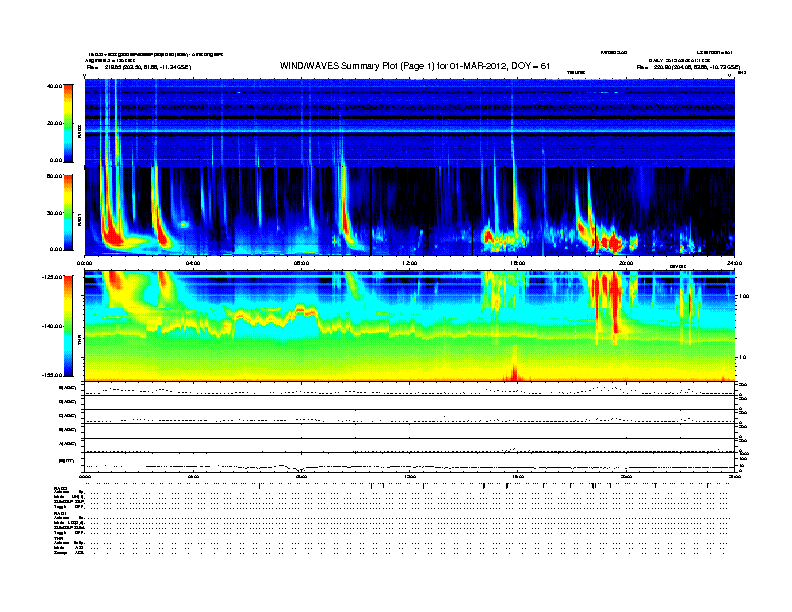The image size is (792, 612).
Task: Click the TNR intensity color bar
Action: (68, 326)
